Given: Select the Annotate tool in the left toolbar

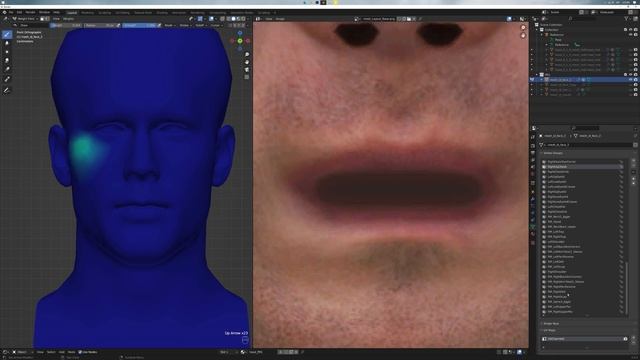Looking at the screenshot, I should tap(7, 90).
